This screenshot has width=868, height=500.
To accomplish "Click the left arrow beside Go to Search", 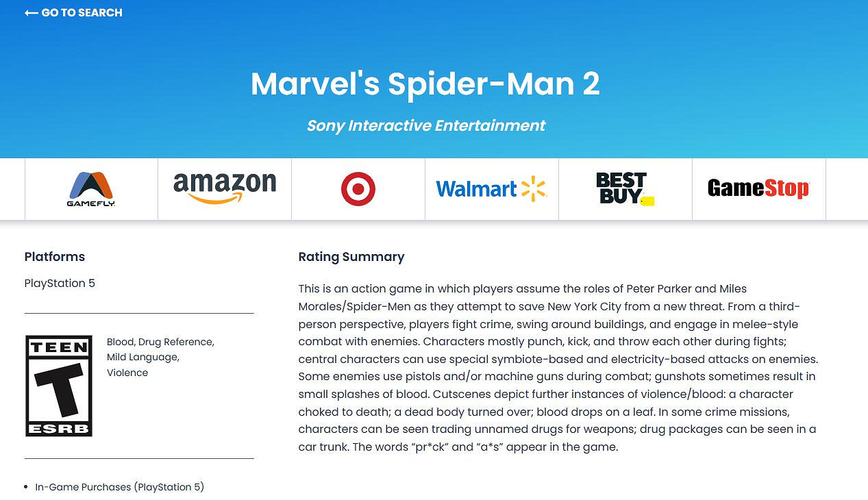I will click(31, 13).
